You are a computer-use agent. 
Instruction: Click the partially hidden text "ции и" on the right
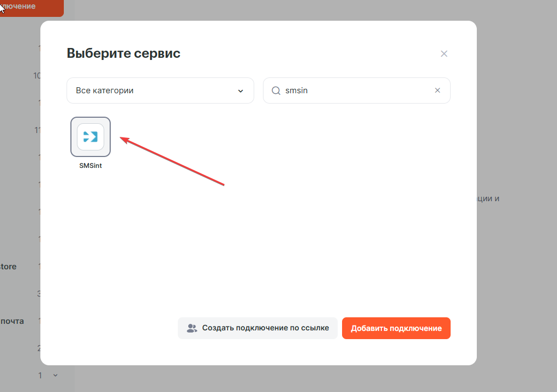tap(488, 198)
